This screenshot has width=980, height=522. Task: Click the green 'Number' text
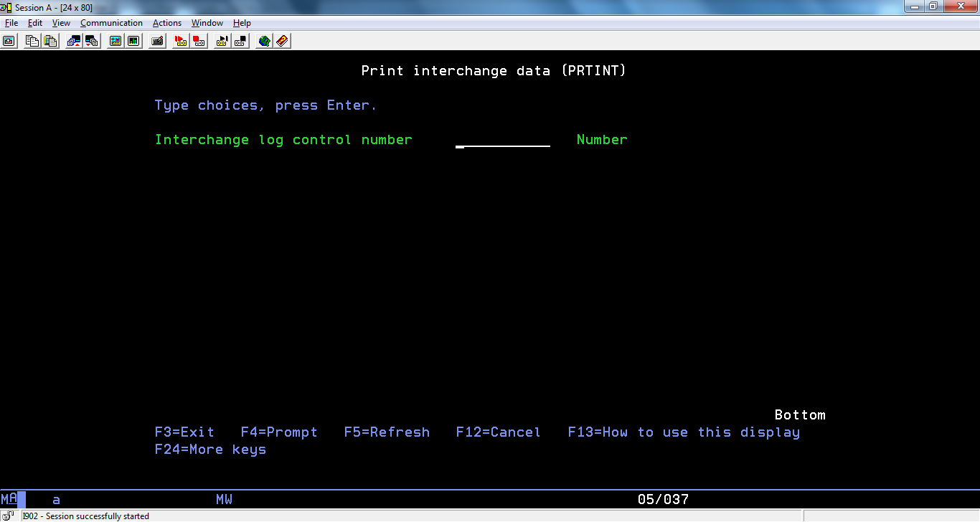pos(602,140)
